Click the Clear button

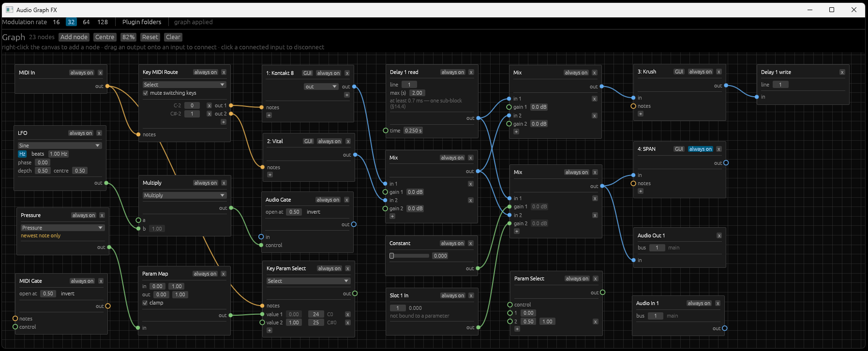[173, 37]
